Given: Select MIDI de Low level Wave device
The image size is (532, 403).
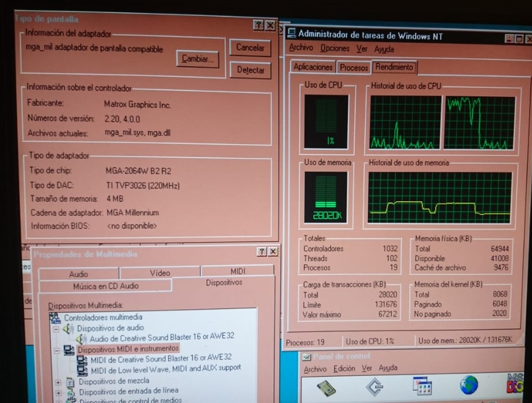Looking at the screenshot, I should (165, 368).
